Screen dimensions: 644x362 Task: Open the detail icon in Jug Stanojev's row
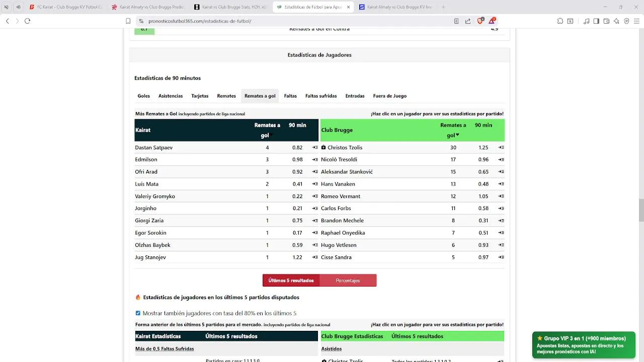coord(315,257)
